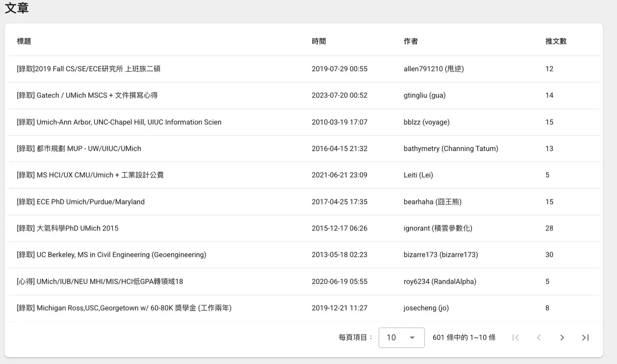Viewport: 617px width, 364px height.
Task: Go to the previous page of articles
Action: (x=539, y=338)
